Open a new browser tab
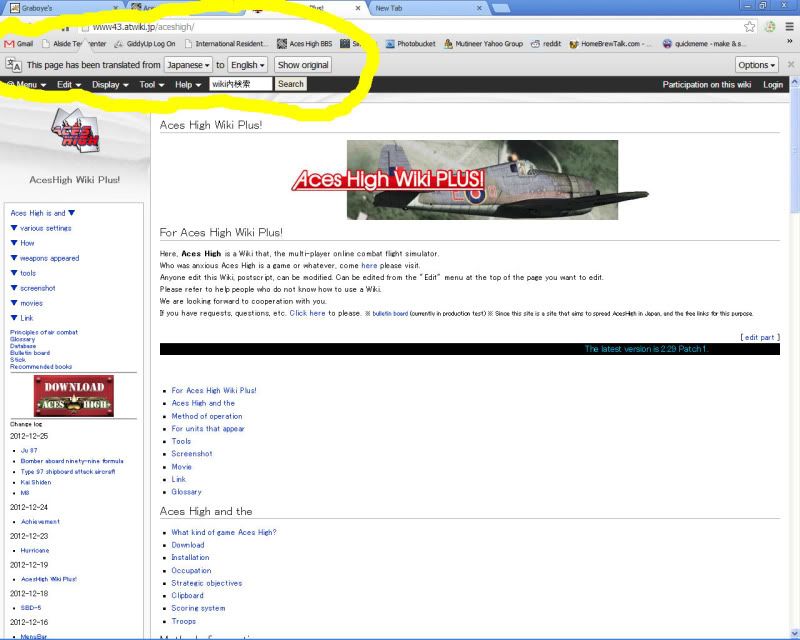 coord(501,8)
